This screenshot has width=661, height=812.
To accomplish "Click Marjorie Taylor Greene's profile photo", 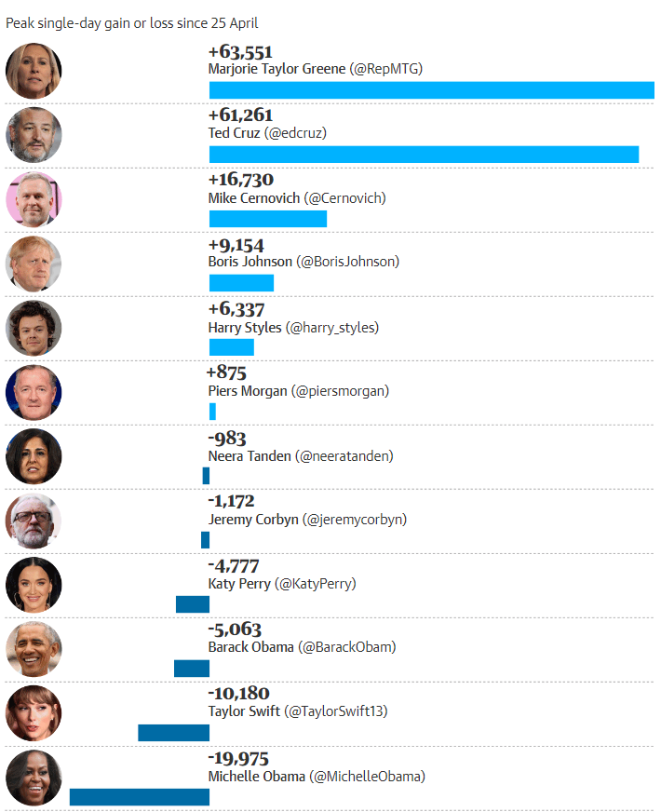I will 34,71.
